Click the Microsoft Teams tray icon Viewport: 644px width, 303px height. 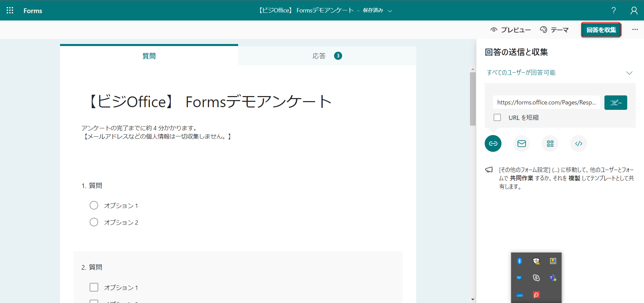[x=553, y=278]
